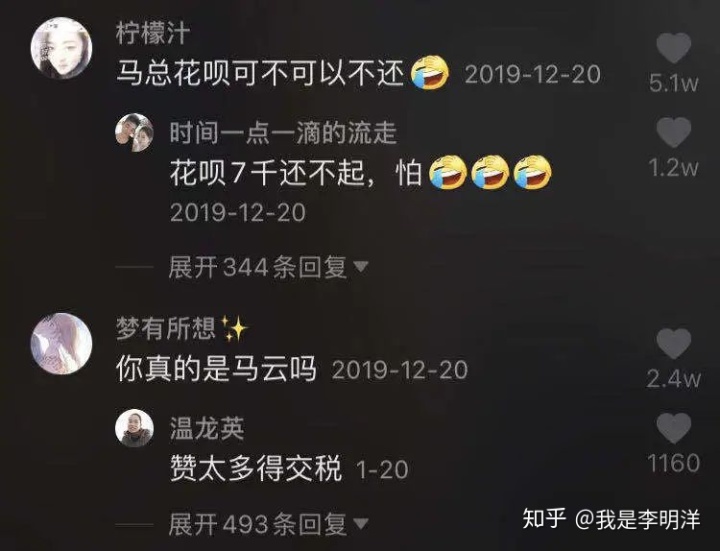This screenshot has height=551, width=720.
Task: Open username 梦有所想
Action: (166, 328)
